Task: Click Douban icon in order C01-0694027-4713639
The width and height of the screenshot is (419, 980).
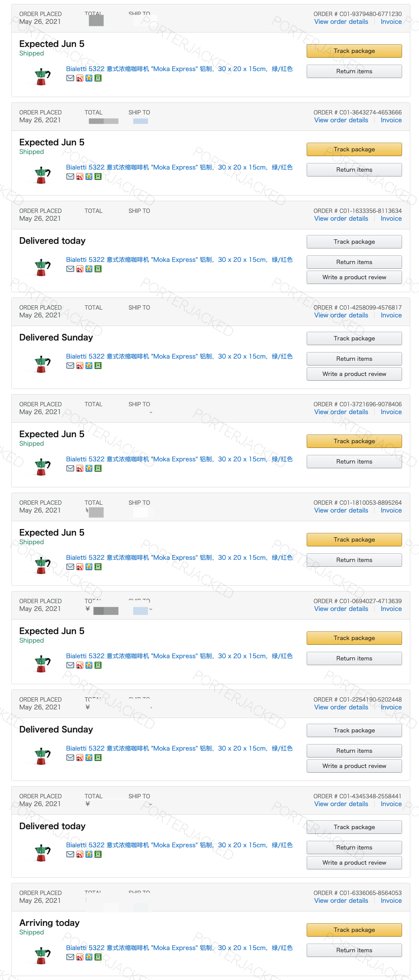Action: coord(98,665)
